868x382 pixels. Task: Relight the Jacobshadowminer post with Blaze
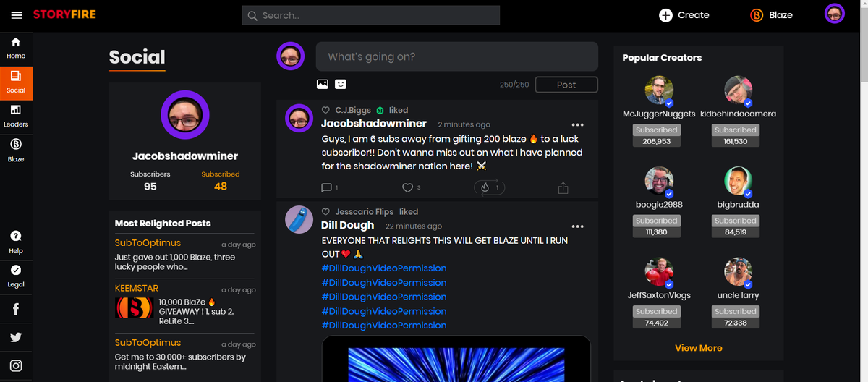click(489, 187)
